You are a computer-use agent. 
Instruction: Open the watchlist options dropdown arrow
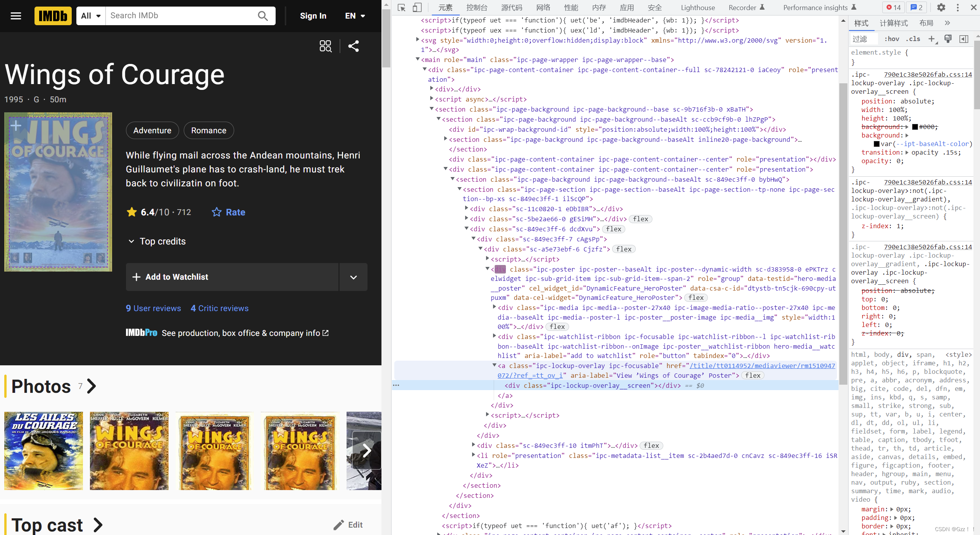click(354, 277)
